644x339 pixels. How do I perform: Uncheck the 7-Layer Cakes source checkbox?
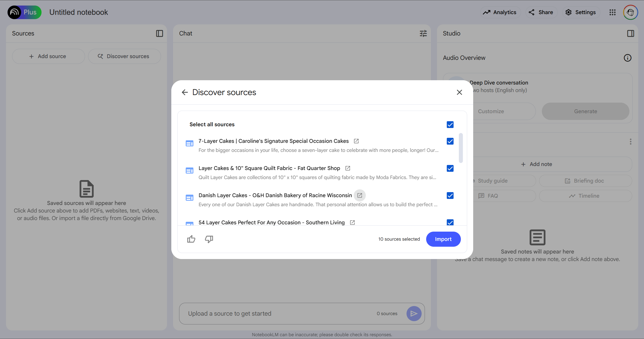pyautogui.click(x=450, y=141)
